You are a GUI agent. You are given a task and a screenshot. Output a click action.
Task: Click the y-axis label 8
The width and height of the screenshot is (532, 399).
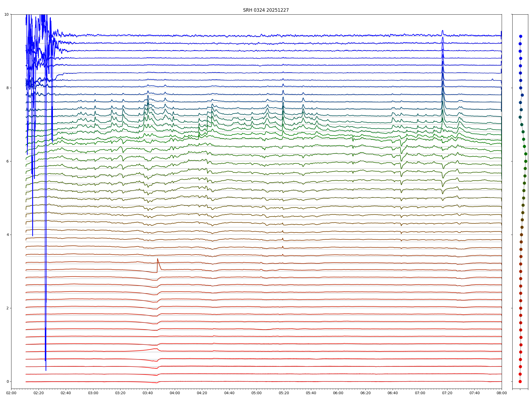pos(7,88)
